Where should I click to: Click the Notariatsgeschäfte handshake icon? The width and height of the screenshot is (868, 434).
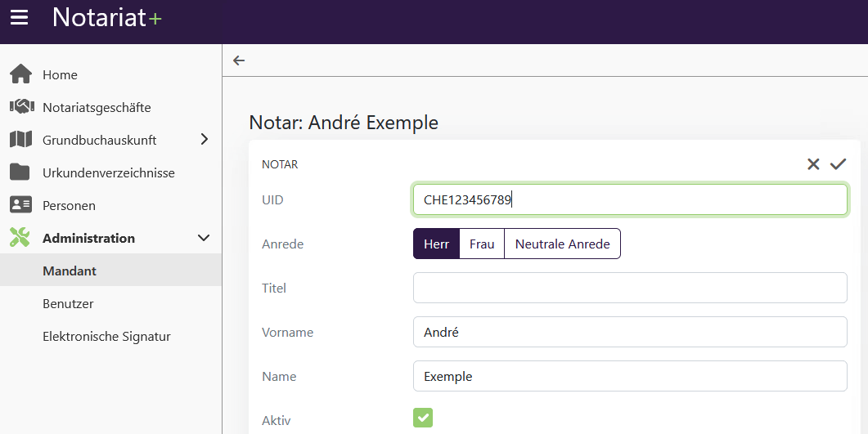point(20,107)
